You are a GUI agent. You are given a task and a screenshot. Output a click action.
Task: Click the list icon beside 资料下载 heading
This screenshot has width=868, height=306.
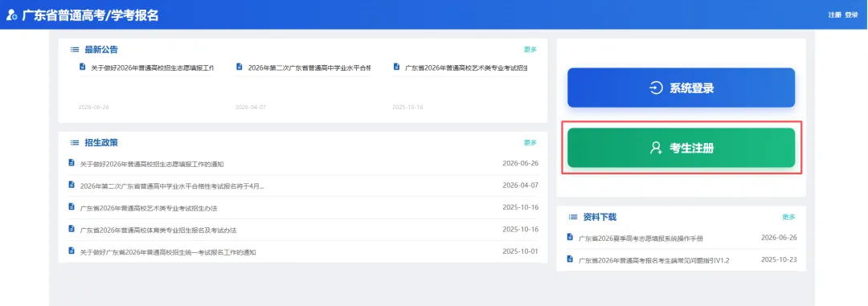tap(573, 218)
